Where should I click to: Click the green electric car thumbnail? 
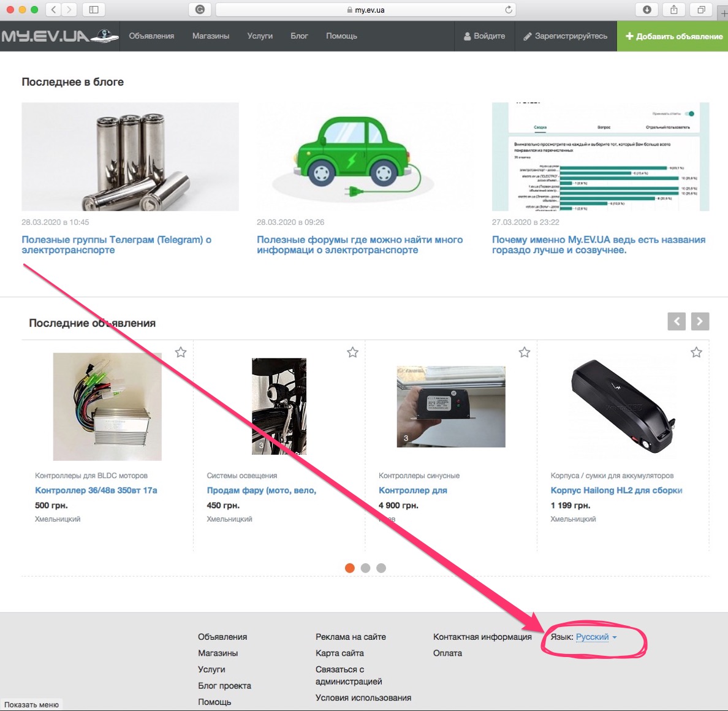tap(365, 157)
